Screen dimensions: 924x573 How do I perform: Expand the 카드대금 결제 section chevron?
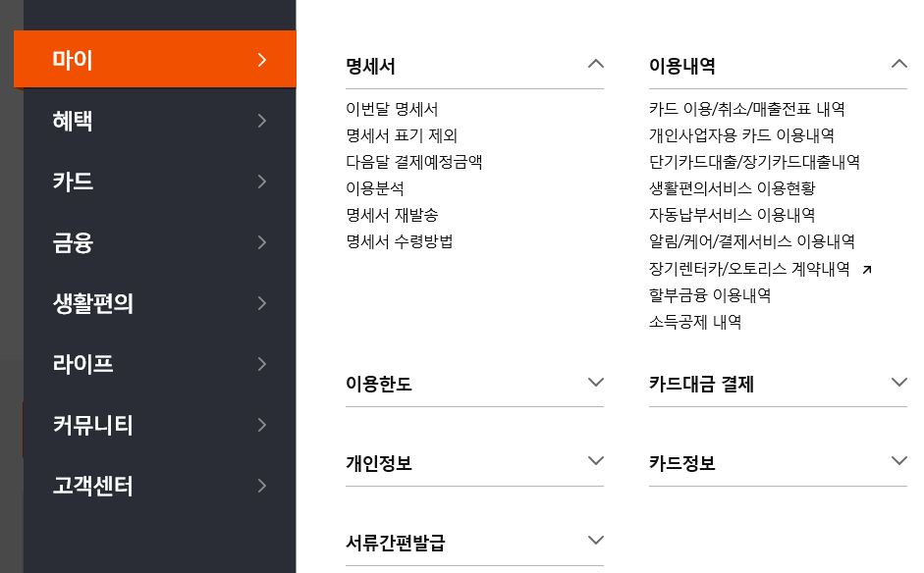coord(899,383)
